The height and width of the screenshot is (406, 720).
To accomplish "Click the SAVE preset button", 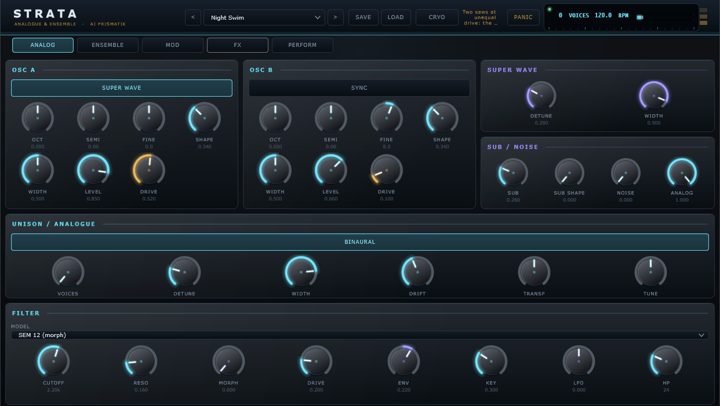I will [363, 17].
